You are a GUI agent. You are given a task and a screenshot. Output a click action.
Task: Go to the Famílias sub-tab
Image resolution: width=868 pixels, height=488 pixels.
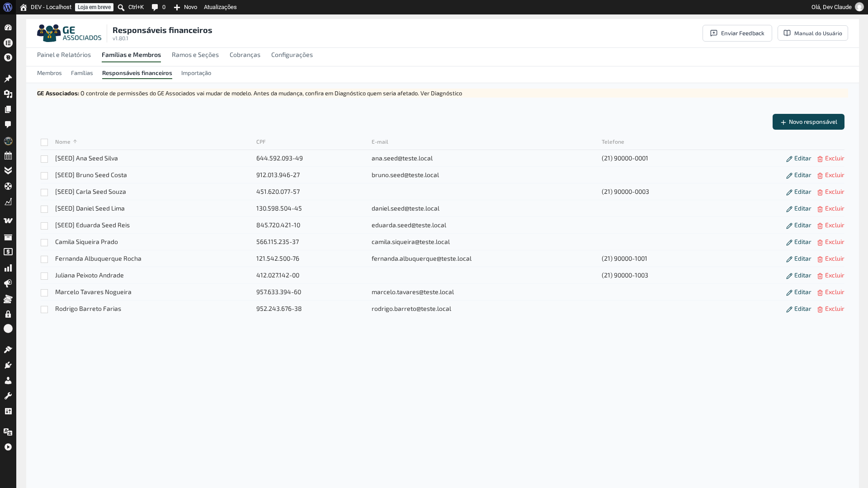(82, 73)
